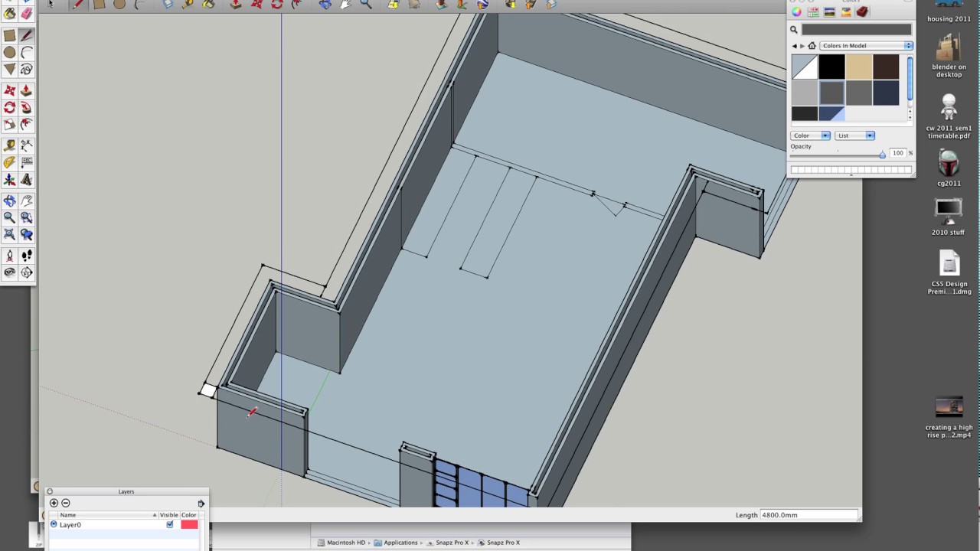Select Layer0 active radio button
This screenshot has height=551, width=980.
tap(54, 524)
